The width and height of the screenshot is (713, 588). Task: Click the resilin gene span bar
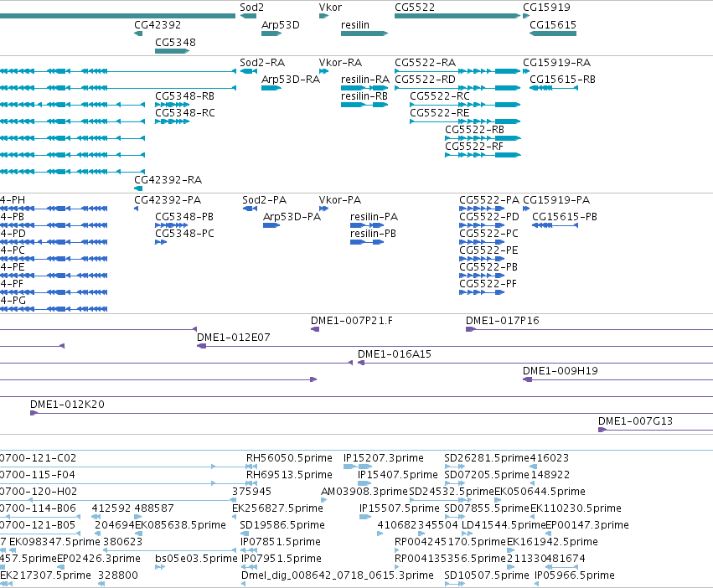pyautogui.click(x=364, y=34)
